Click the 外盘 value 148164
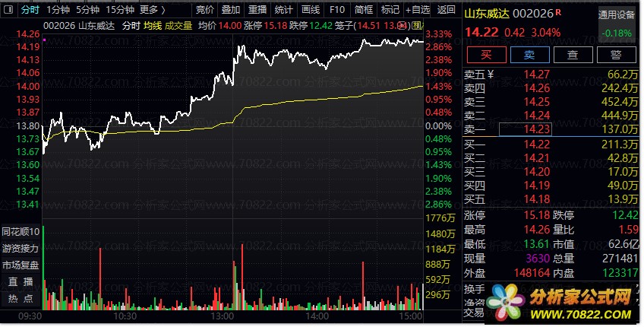644x327 pixels. [532, 273]
